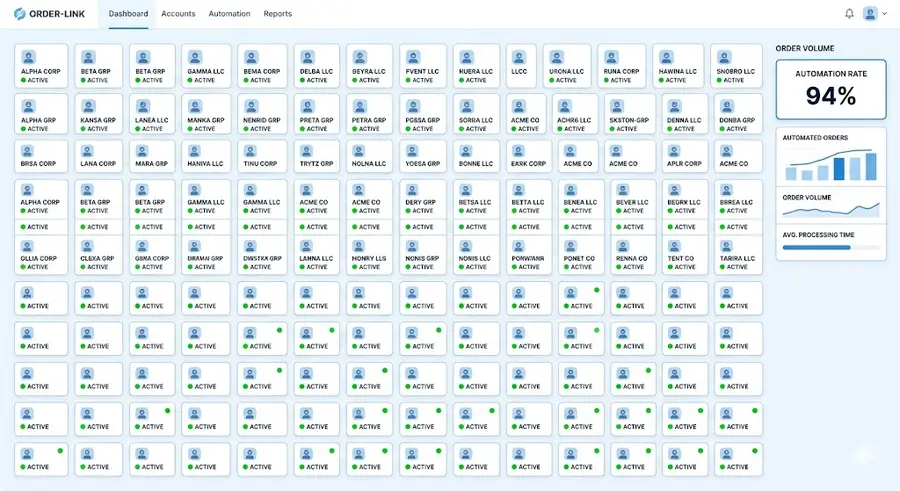Click the FVENT LLC account avatar icon
Image resolution: width=900 pixels, height=491 pixels.
[413, 57]
